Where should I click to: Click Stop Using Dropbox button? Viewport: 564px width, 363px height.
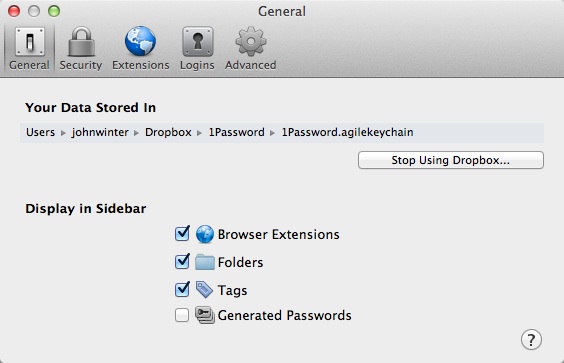pyautogui.click(x=451, y=160)
